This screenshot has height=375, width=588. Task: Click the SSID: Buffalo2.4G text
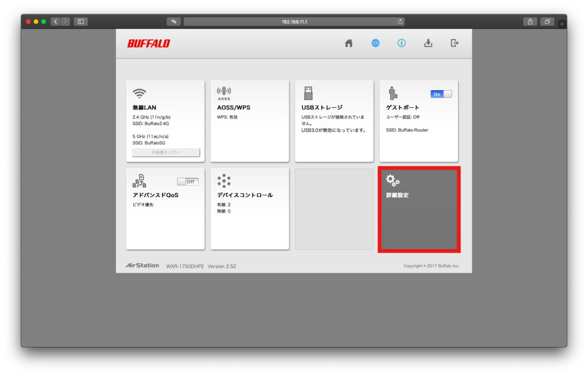151,123
